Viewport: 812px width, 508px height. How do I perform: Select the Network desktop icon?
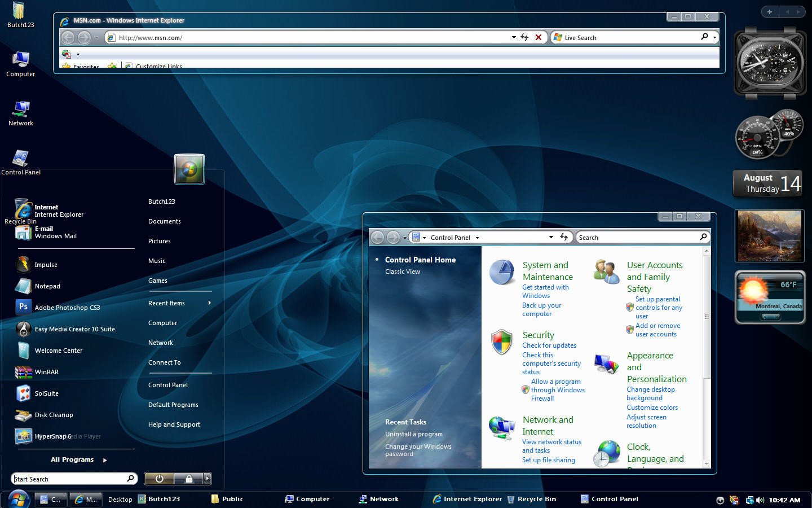[x=21, y=113]
